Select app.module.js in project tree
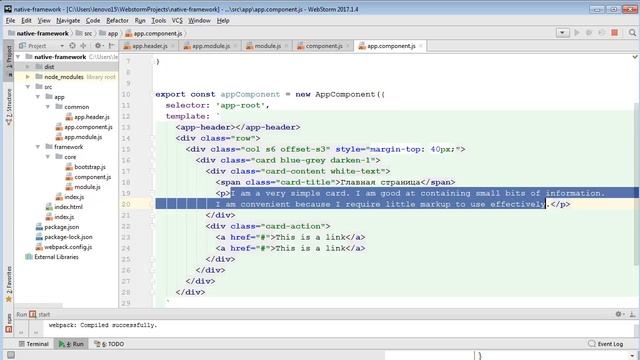 79,137
